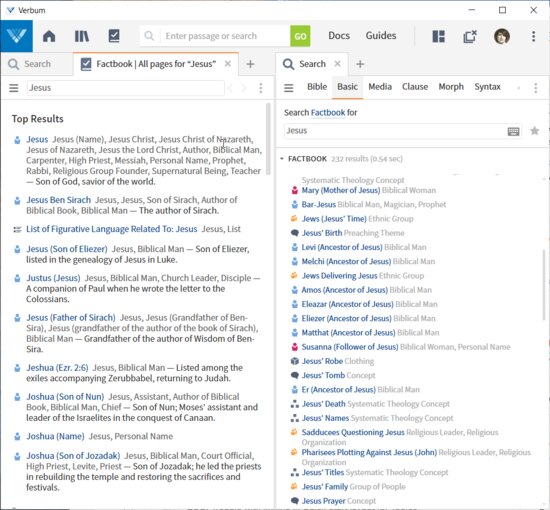Screen dimensions: 550x510
Task: Open Jesus (Son of Eliezer) link
Action: [67, 249]
